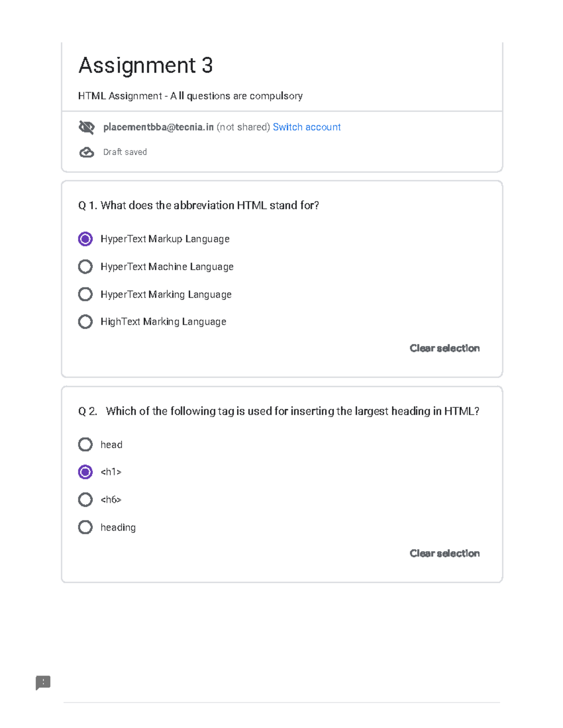
Task: Select HyperText Markup Language option
Action: (85, 239)
